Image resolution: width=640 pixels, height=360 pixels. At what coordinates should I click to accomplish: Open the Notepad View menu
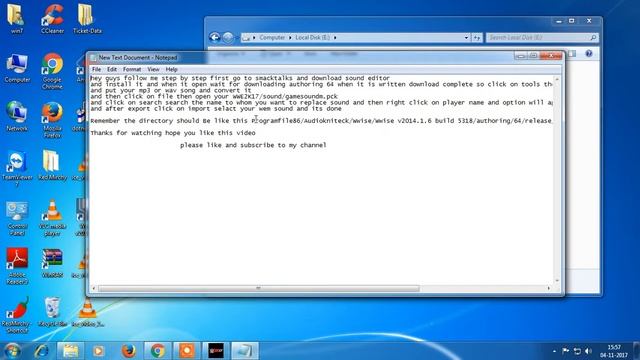(x=153, y=69)
